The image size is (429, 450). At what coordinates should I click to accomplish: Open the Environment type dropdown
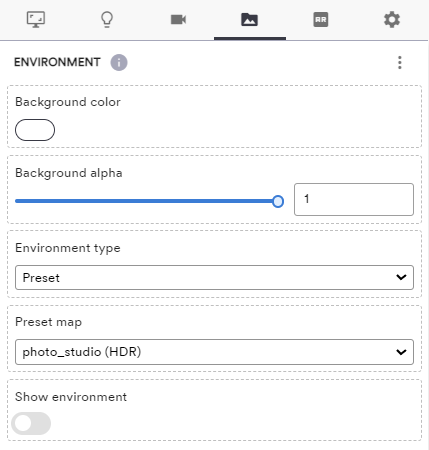[214, 277]
